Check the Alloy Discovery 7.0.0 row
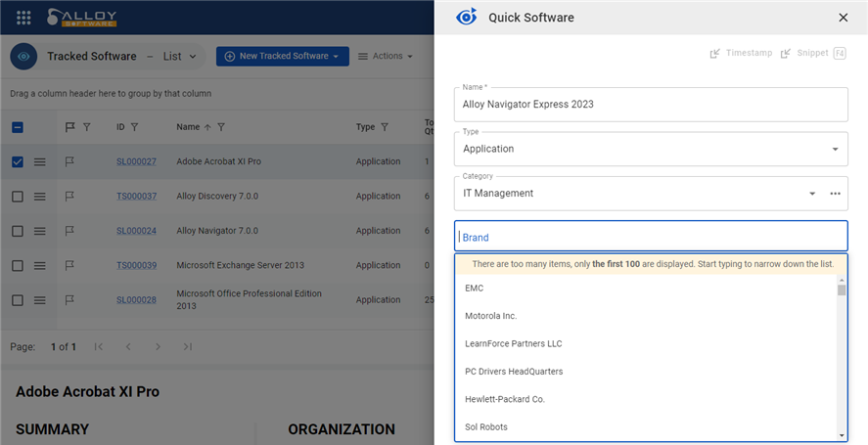 (x=18, y=197)
